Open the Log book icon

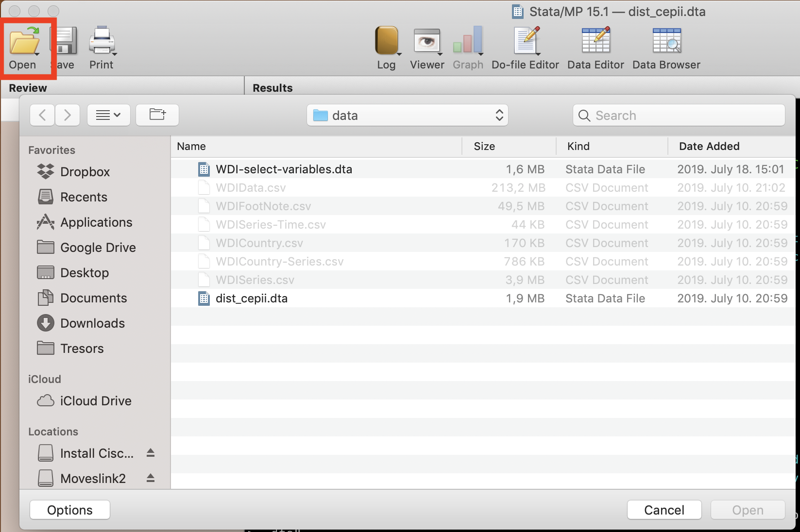[386, 41]
